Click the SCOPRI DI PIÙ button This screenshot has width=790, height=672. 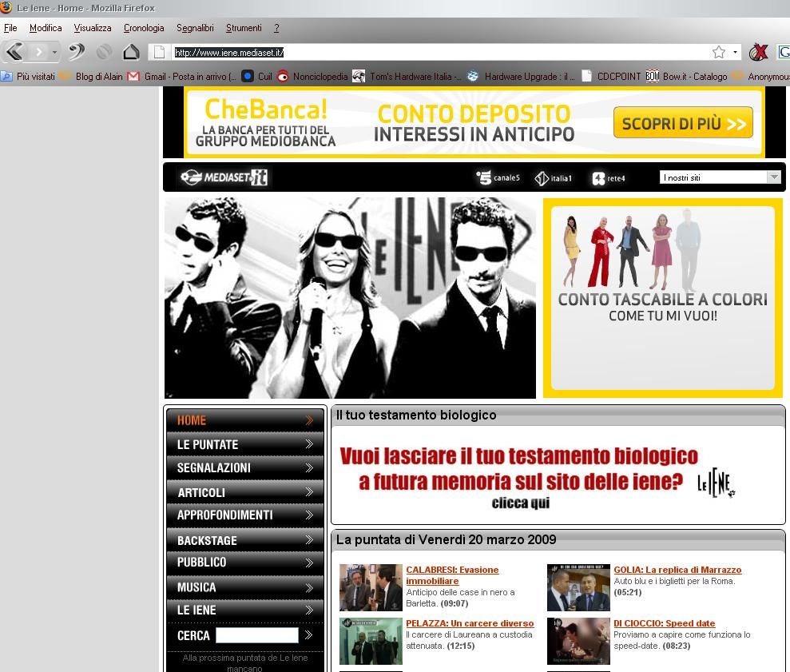(683, 122)
